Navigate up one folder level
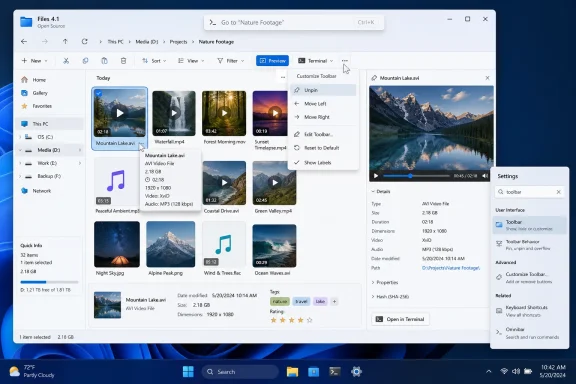 tap(65, 42)
